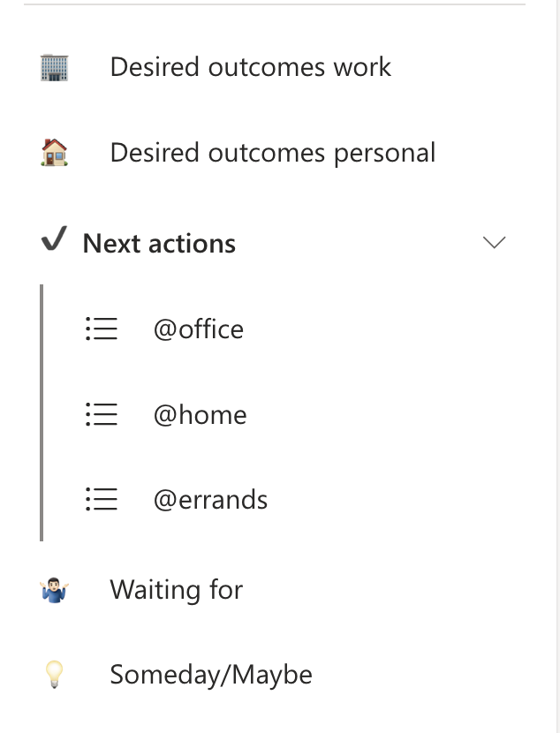This screenshot has width=560, height=733.
Task: Click the list icon next to @office
Action: coord(102,329)
